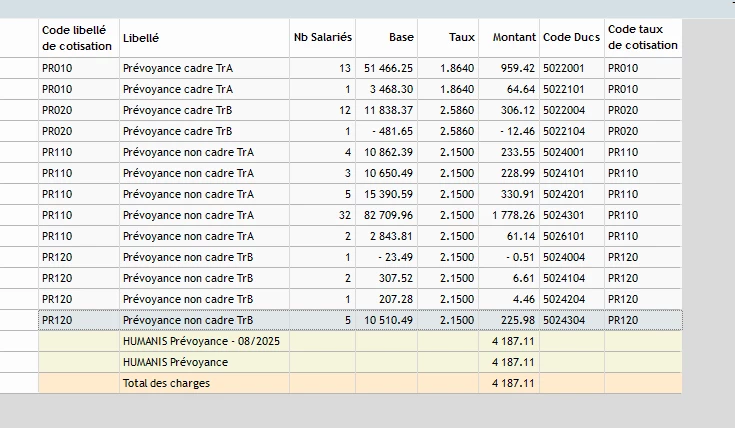Click Ducs code 5022104
This screenshot has height=428, width=735.
point(564,131)
